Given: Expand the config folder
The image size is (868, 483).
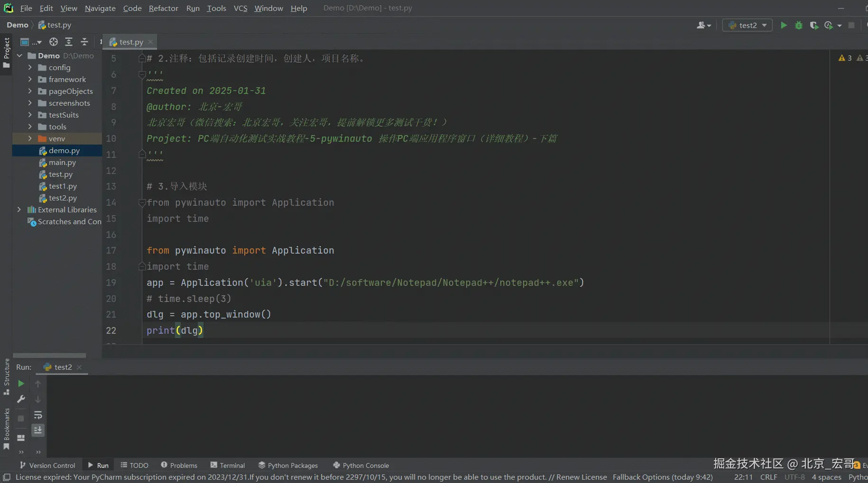Looking at the screenshot, I should point(30,67).
